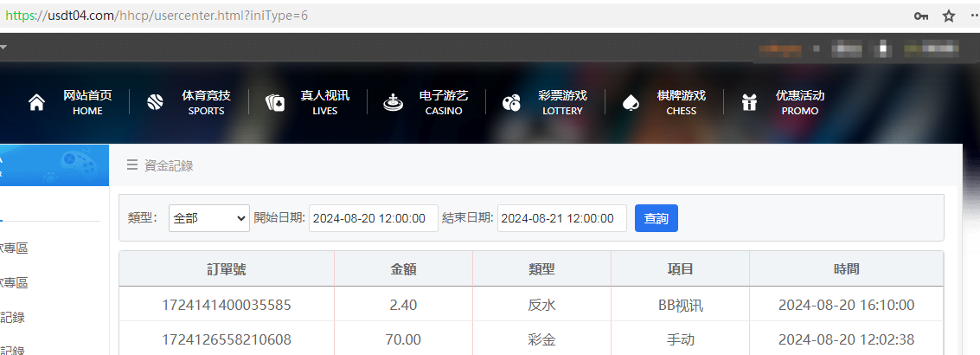This screenshot has height=355, width=980.
Task: Go to 优惠活动 PROMO menu item
Action: pyautogui.click(x=799, y=103)
